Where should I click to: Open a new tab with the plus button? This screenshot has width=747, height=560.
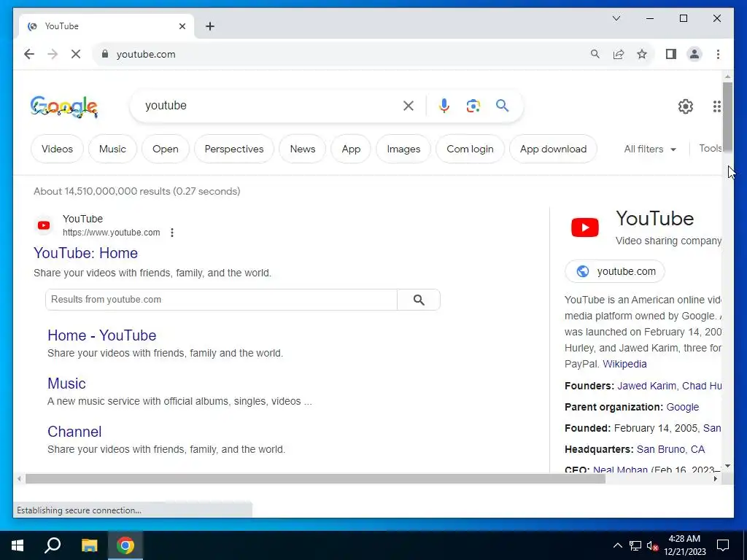[x=210, y=26]
